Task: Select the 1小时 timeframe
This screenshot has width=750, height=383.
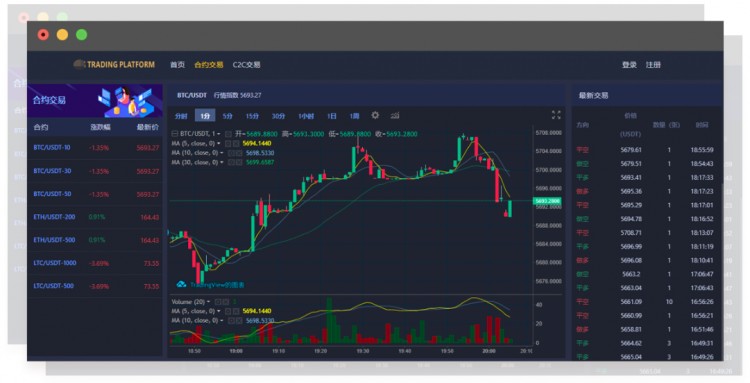Action: (x=306, y=116)
